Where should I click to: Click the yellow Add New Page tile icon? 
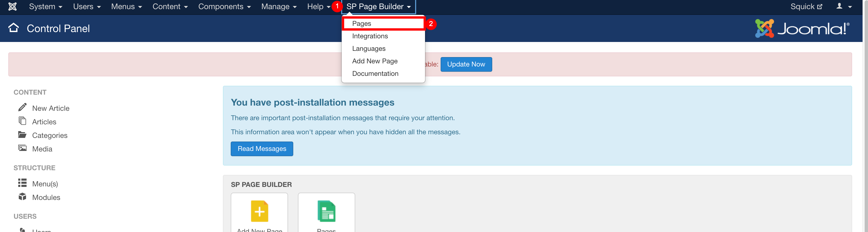(259, 211)
